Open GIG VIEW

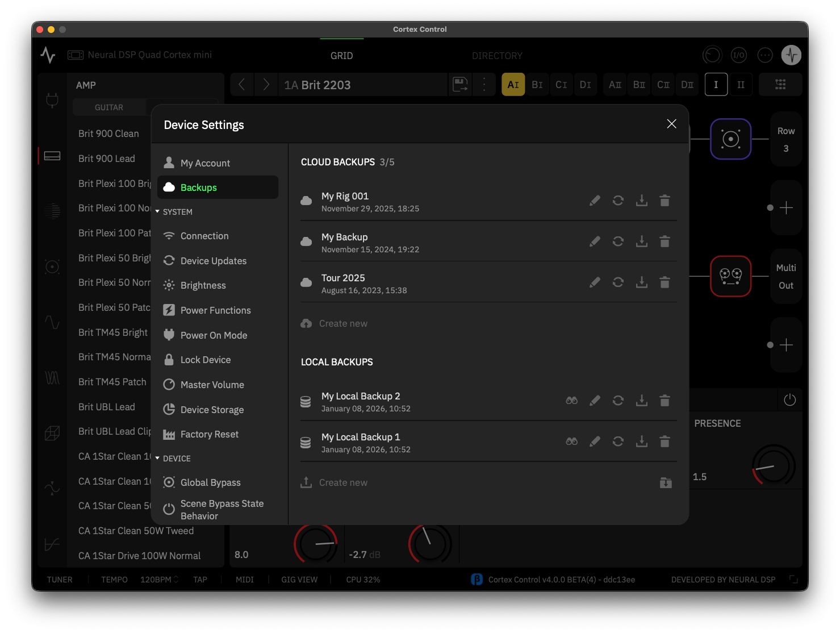tap(299, 580)
